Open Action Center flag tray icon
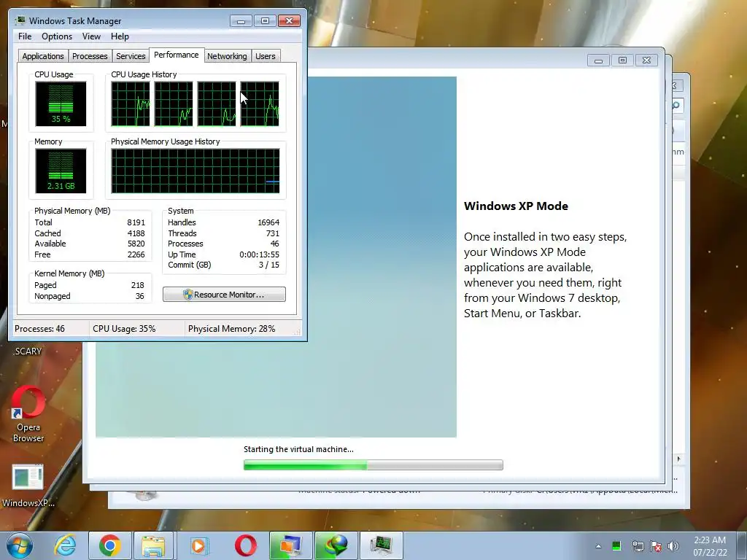This screenshot has width=747, height=560. coord(656,546)
